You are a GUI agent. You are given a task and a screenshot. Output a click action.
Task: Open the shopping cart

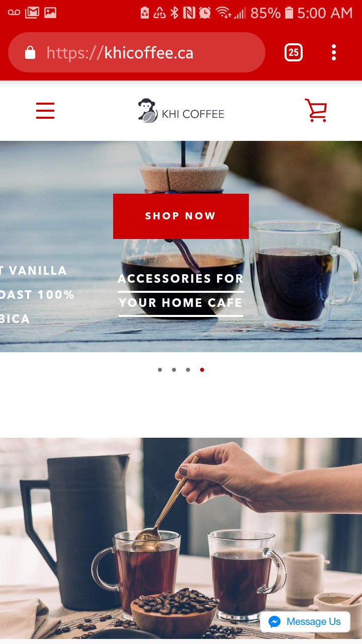coord(316,110)
